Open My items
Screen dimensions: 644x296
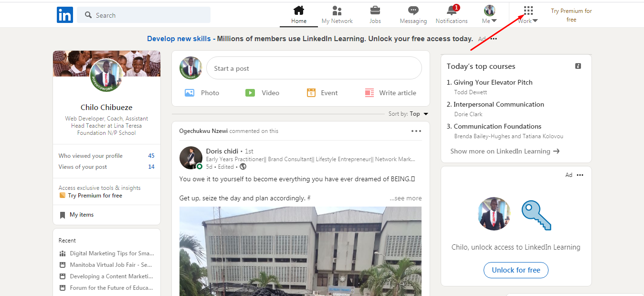(77, 215)
